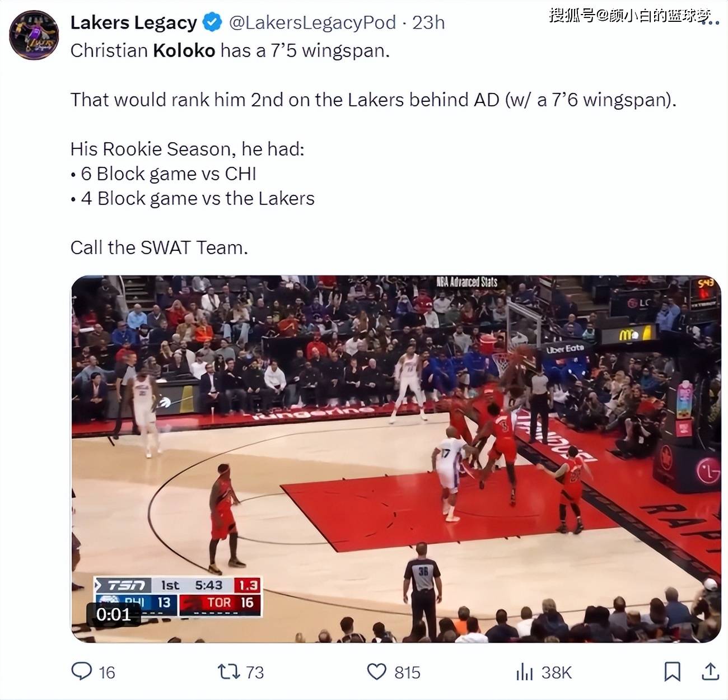This screenshot has width=728, height=700.
Task: Share tweet via upload arrow icon
Action: pyautogui.click(x=710, y=671)
